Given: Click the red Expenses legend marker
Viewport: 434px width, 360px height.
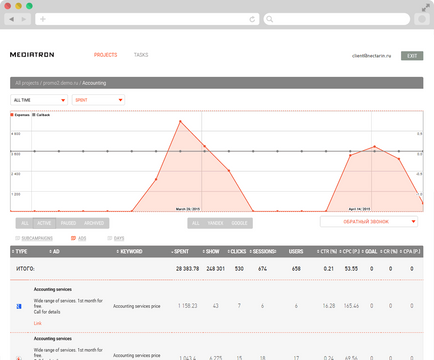Looking at the screenshot, I should click(x=12, y=115).
